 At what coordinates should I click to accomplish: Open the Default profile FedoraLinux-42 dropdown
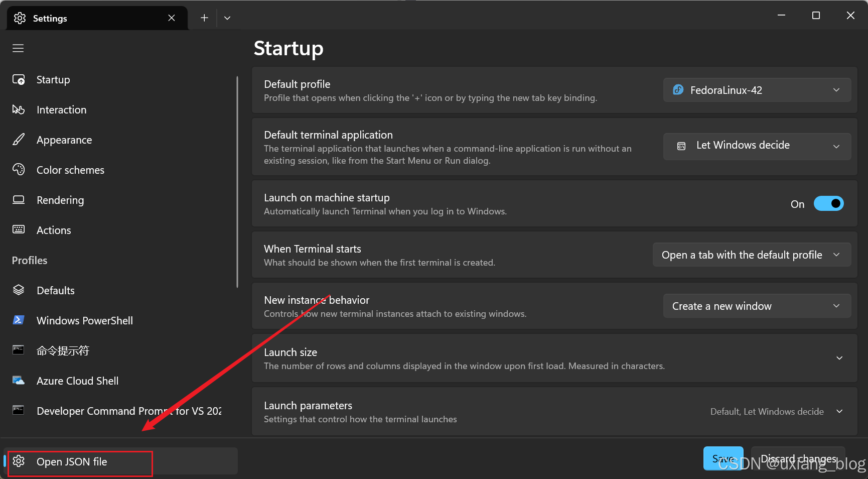point(757,90)
